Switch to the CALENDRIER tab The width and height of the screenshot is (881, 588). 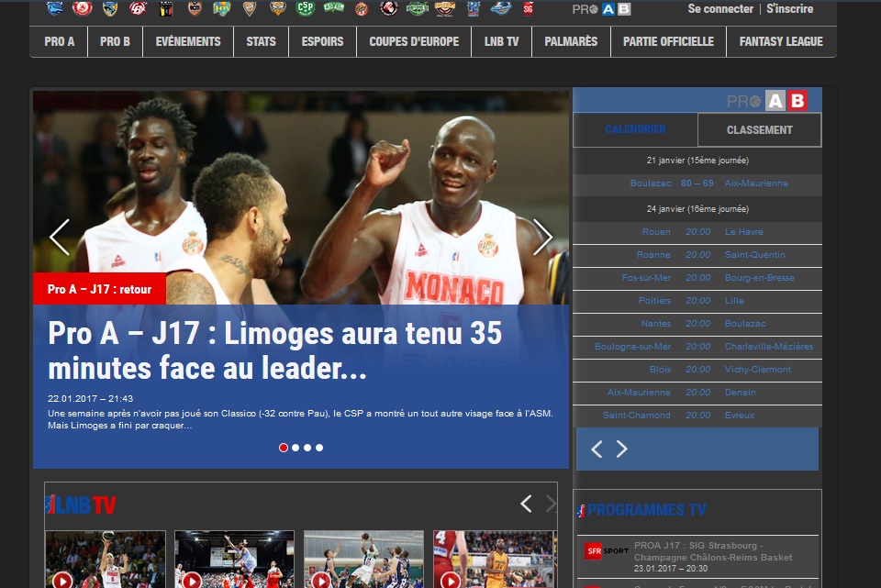coord(635,129)
